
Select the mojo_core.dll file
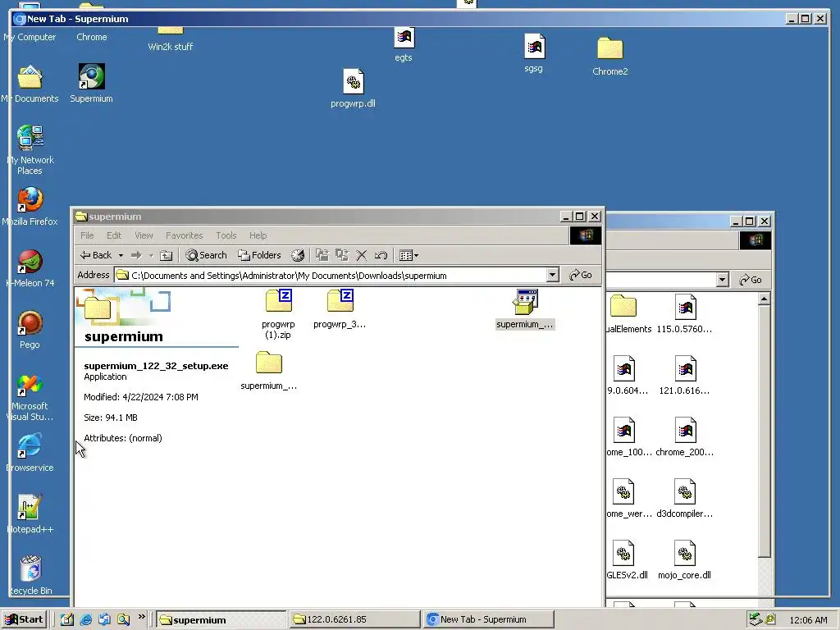(x=685, y=560)
